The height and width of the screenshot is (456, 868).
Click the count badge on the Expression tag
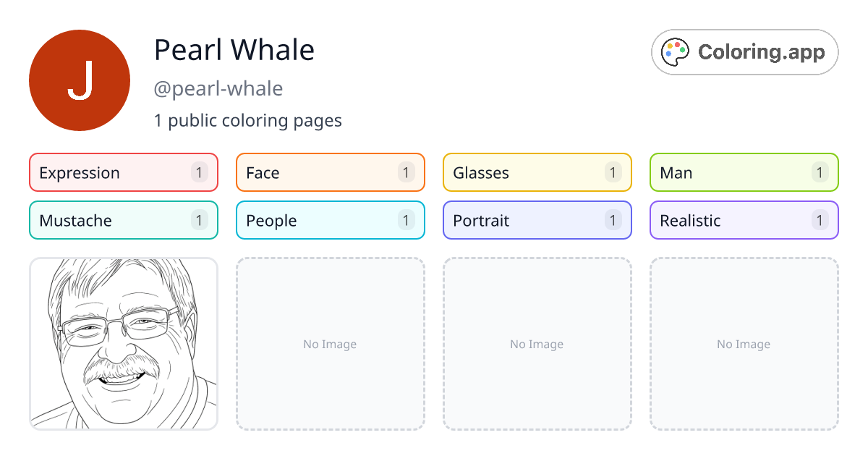coord(198,172)
